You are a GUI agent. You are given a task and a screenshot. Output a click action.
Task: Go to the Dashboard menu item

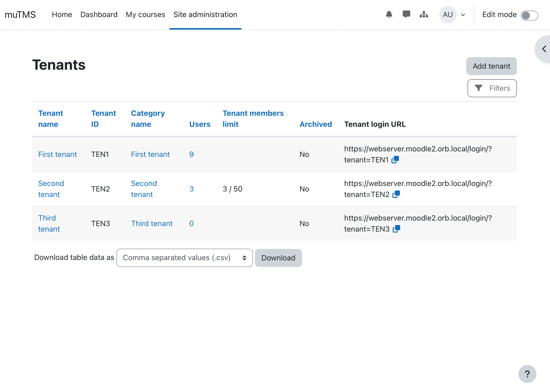pos(99,15)
